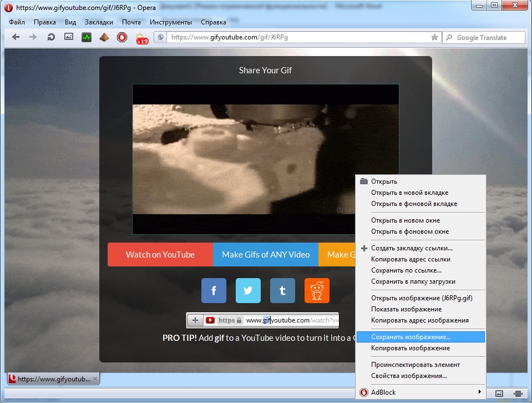Share GIF on Tumblr
532x403 pixels.
282,290
